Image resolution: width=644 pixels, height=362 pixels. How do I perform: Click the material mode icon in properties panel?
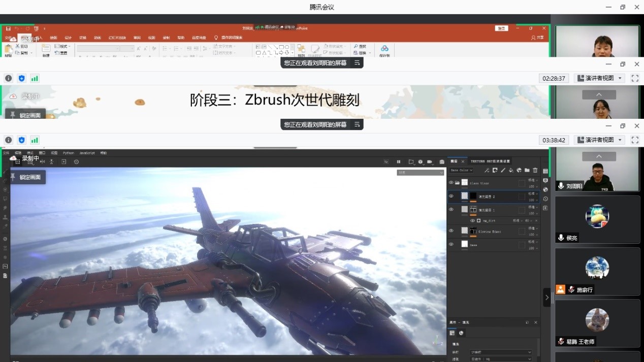click(x=461, y=333)
